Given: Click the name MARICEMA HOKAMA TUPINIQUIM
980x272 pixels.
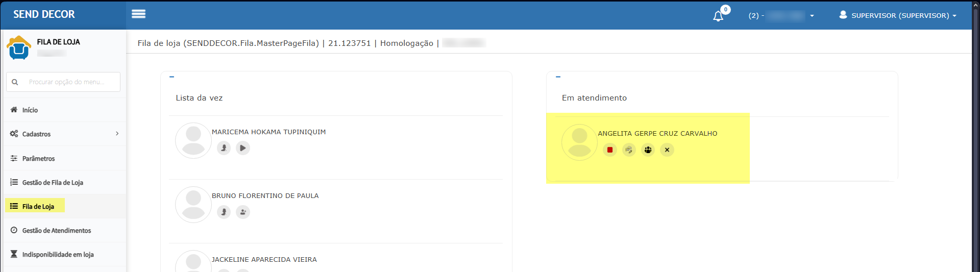Looking at the screenshot, I should 268,132.
